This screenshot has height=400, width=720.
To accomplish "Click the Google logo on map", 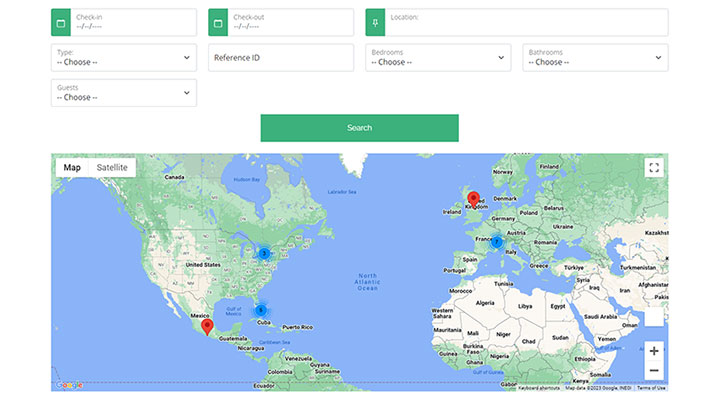I will (x=69, y=385).
